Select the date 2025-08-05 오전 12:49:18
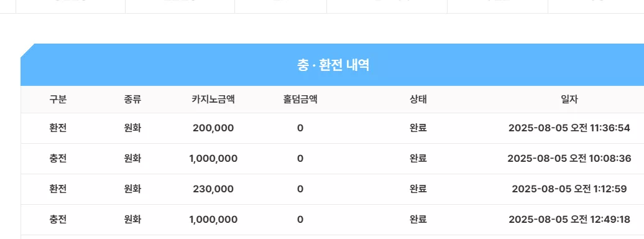This screenshot has width=644, height=239. point(569,219)
